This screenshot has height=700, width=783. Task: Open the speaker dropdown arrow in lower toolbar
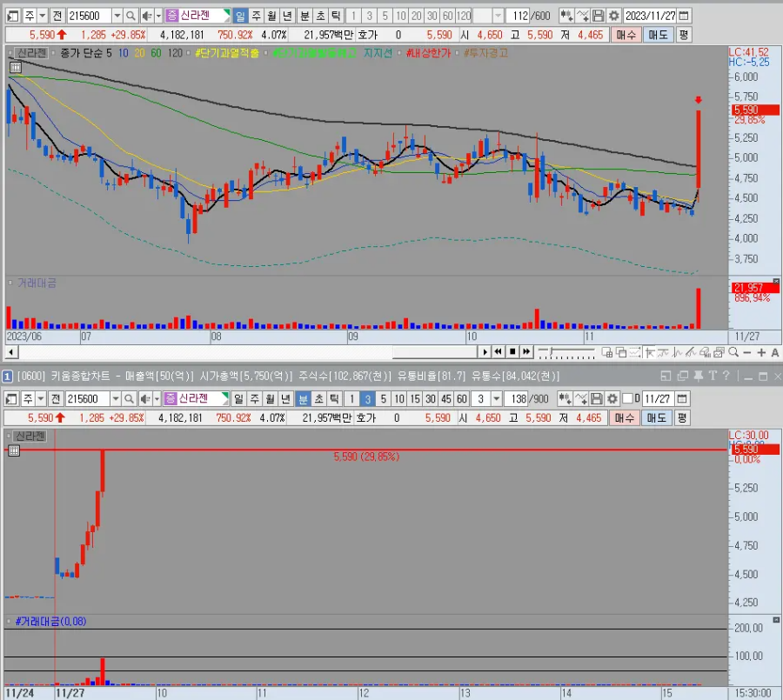(157, 399)
